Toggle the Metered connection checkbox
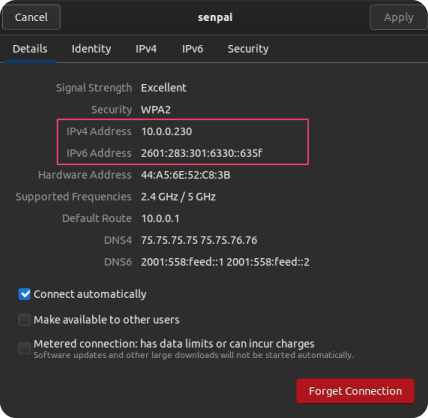 point(24,348)
